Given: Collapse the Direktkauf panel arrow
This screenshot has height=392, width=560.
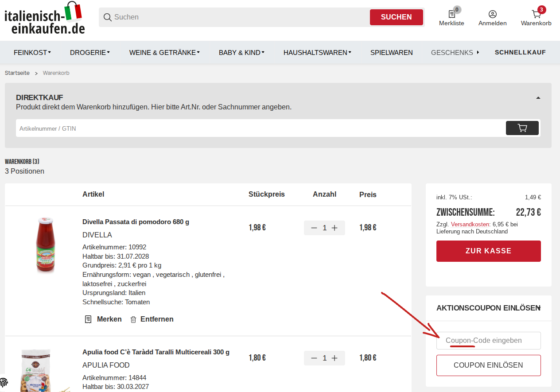Looking at the screenshot, I should (x=538, y=98).
